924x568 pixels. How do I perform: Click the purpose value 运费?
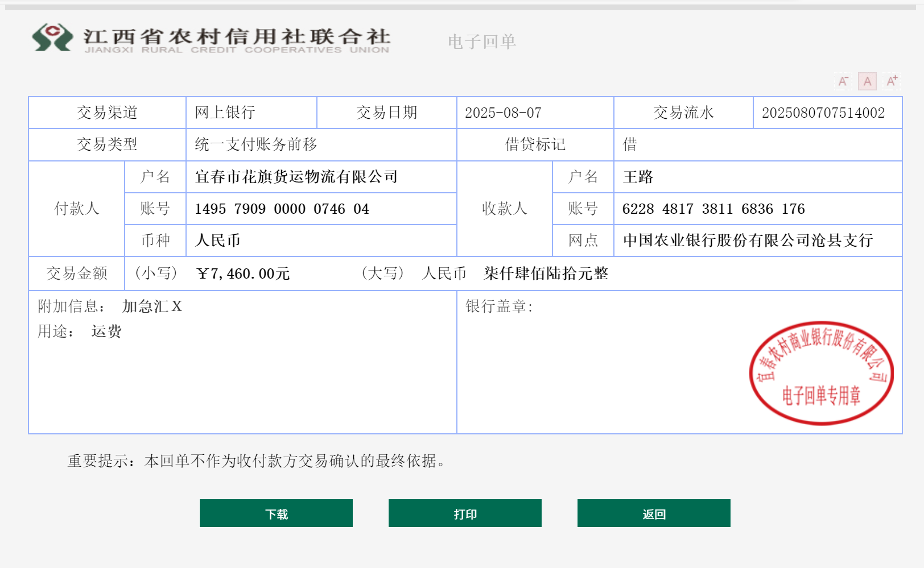click(x=106, y=331)
